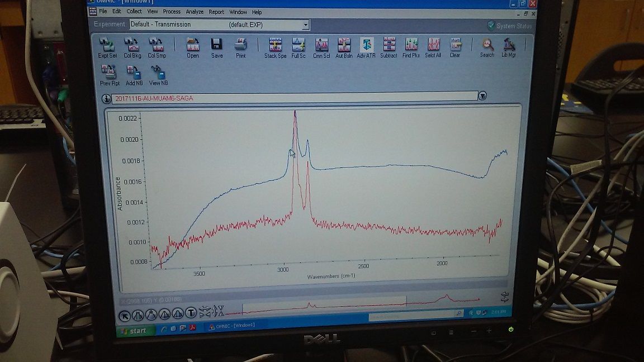Open the Library Manager (Lib Mgr)
644x362 pixels.
pyautogui.click(x=509, y=47)
